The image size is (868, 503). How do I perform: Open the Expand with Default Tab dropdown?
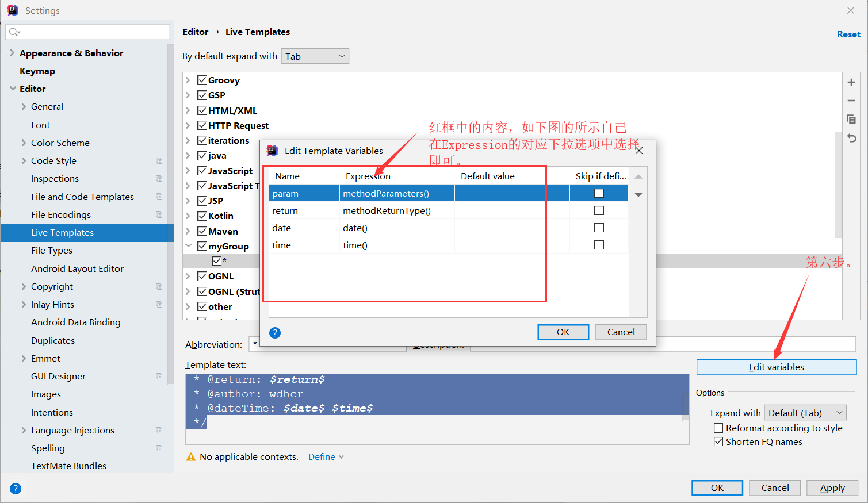click(x=805, y=412)
